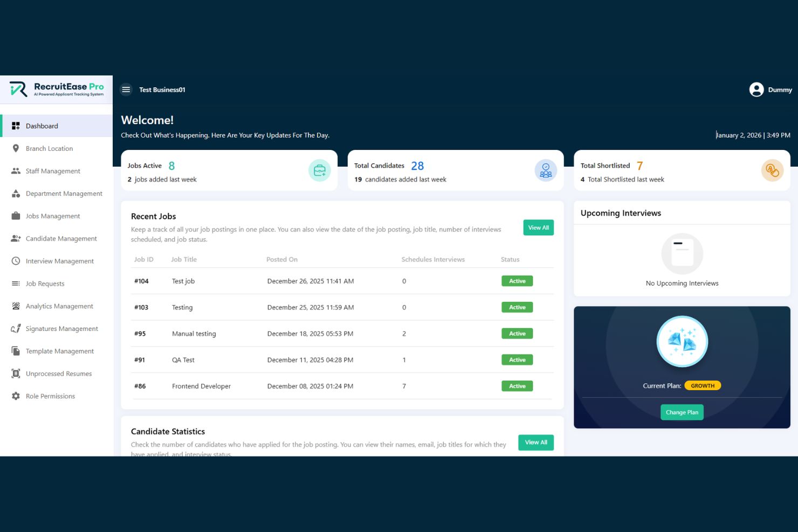Click the Role Permissions gear icon
This screenshot has width=798, height=532.
(x=16, y=396)
